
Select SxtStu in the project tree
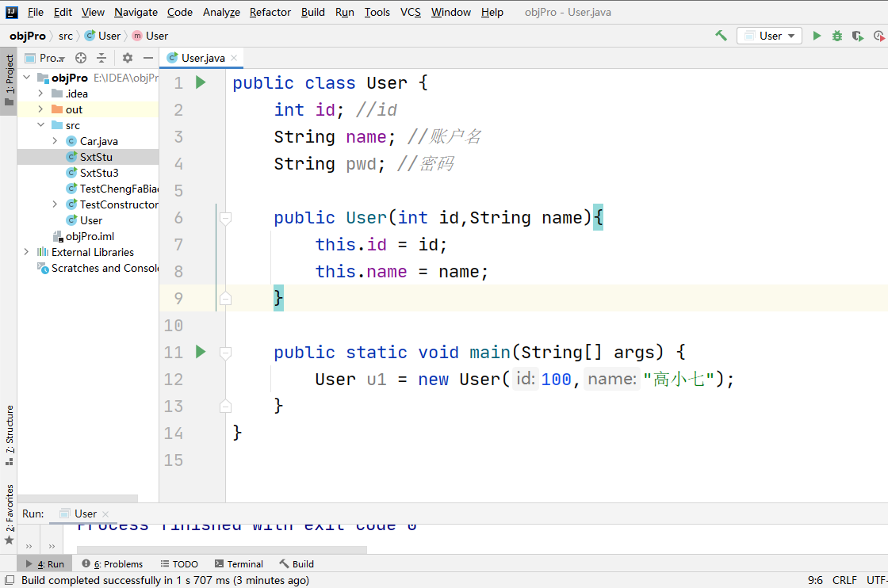coord(88,157)
